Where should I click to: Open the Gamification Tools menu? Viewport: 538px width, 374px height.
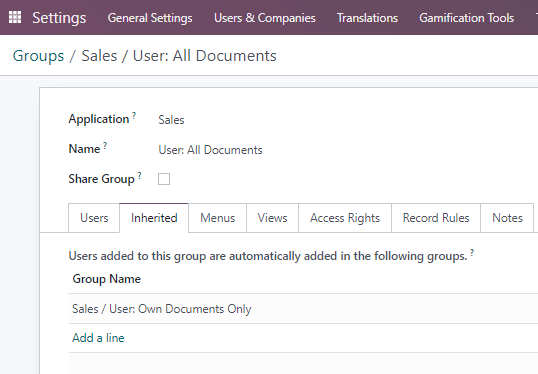(466, 18)
